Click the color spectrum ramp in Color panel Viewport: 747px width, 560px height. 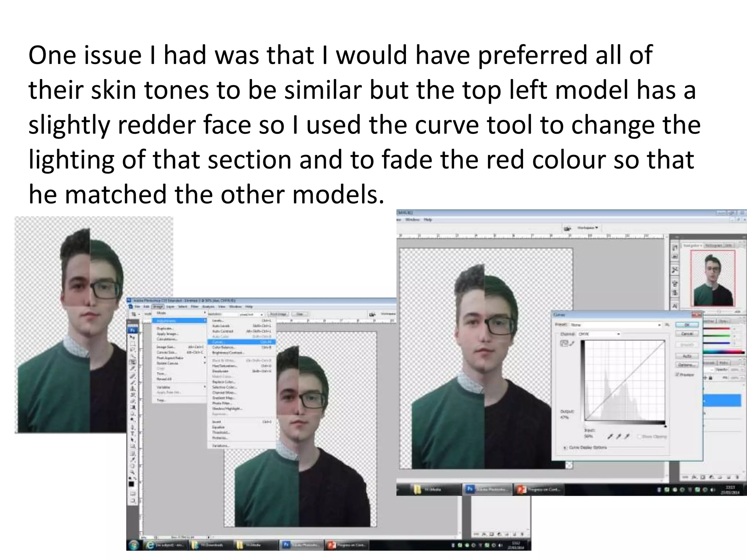[724, 352]
